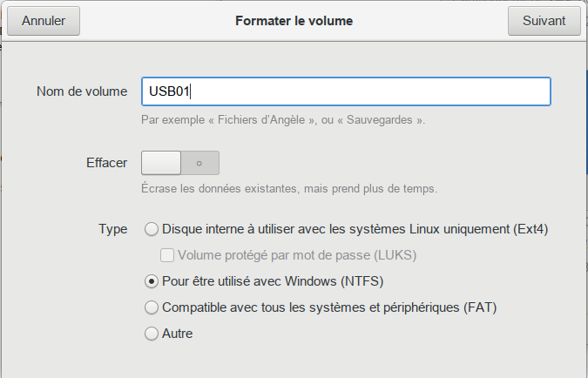Click the "Effacer" label text
This screenshot has height=378, width=588.
(x=107, y=163)
